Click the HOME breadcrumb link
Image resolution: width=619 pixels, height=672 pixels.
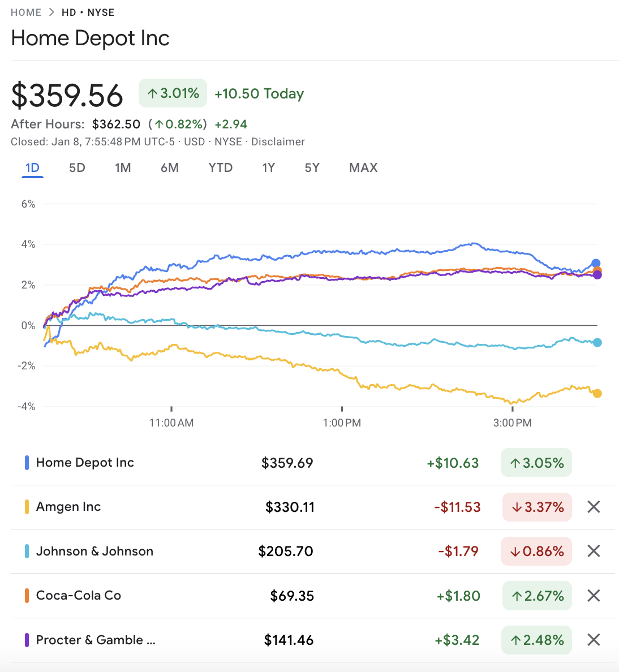(x=26, y=12)
